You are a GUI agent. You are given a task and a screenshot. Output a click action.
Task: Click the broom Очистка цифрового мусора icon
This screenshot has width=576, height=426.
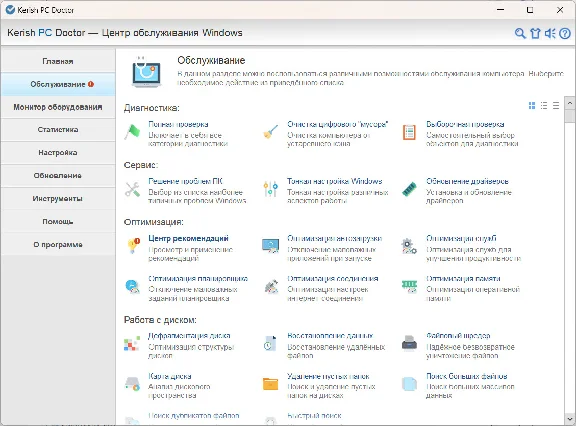tap(271, 132)
